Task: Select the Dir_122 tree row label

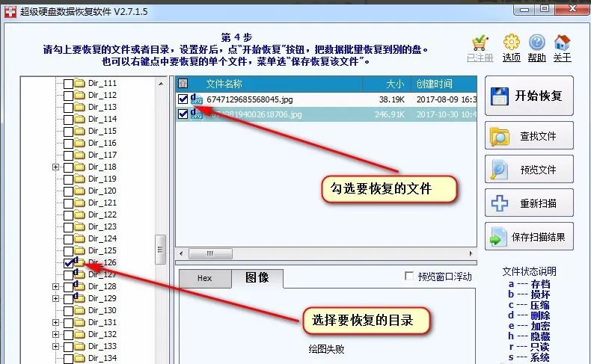Action: (102, 215)
